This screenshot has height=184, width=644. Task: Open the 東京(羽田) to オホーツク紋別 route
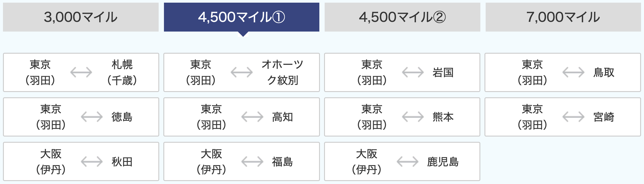click(242, 73)
